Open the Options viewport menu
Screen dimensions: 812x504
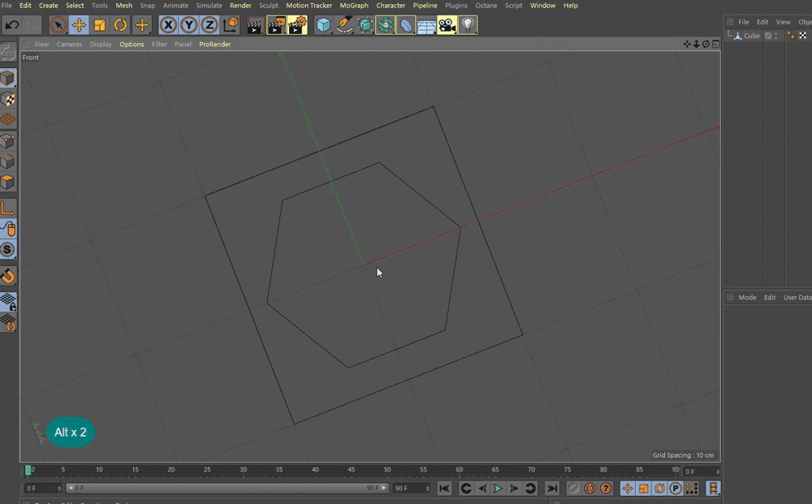tap(132, 44)
